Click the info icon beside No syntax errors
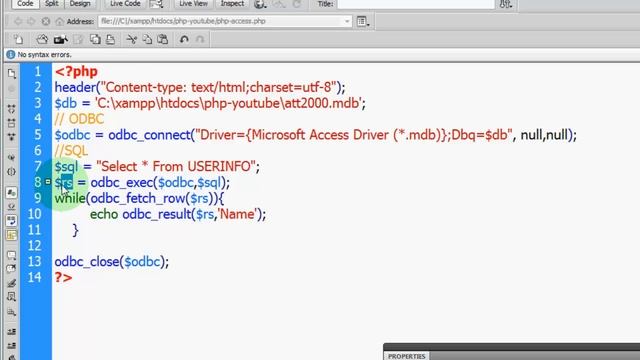Image resolution: width=640 pixels, height=360 pixels. [11, 54]
